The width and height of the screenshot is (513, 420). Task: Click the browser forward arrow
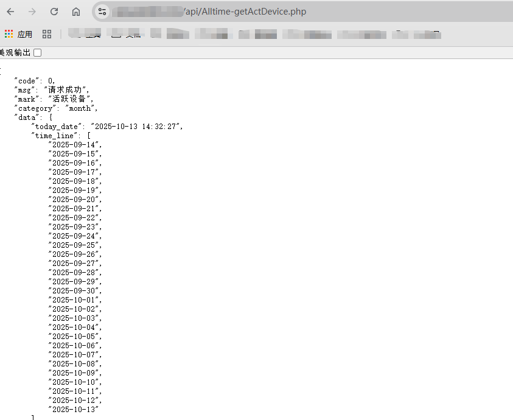[32, 12]
